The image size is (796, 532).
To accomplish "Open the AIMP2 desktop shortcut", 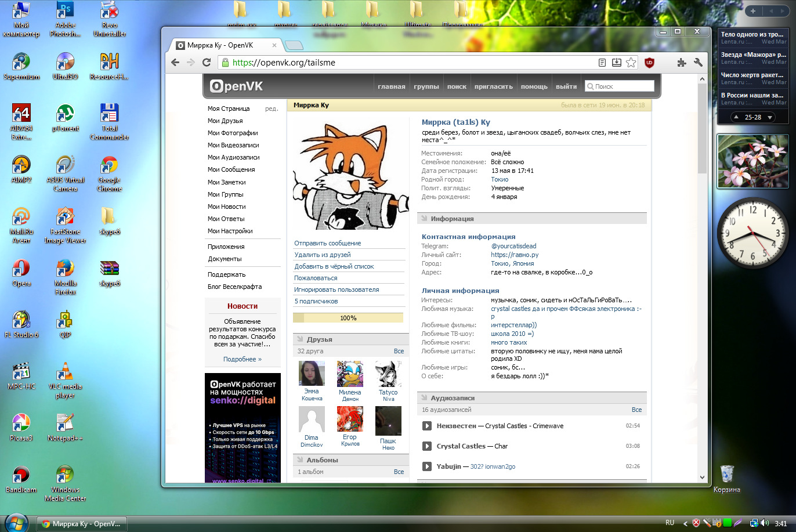I will click(21, 169).
